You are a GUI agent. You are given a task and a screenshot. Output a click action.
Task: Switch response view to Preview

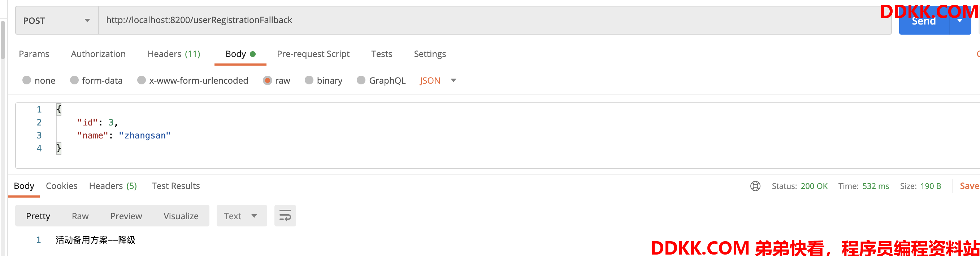click(x=126, y=216)
